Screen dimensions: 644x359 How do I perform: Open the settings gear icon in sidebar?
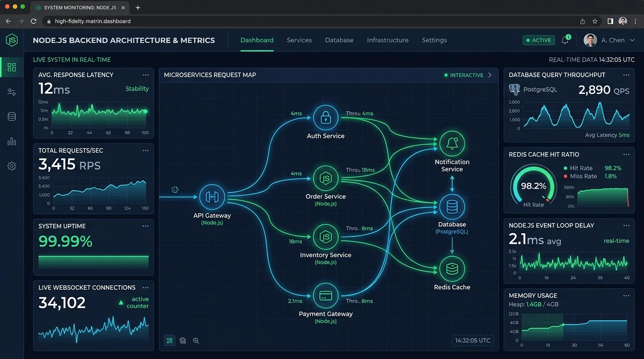[x=12, y=166]
